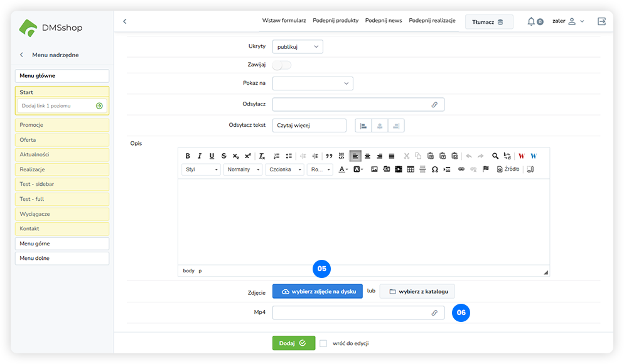Expand the "Pokaz na" dropdown
The width and height of the screenshot is (624, 364).
(313, 83)
